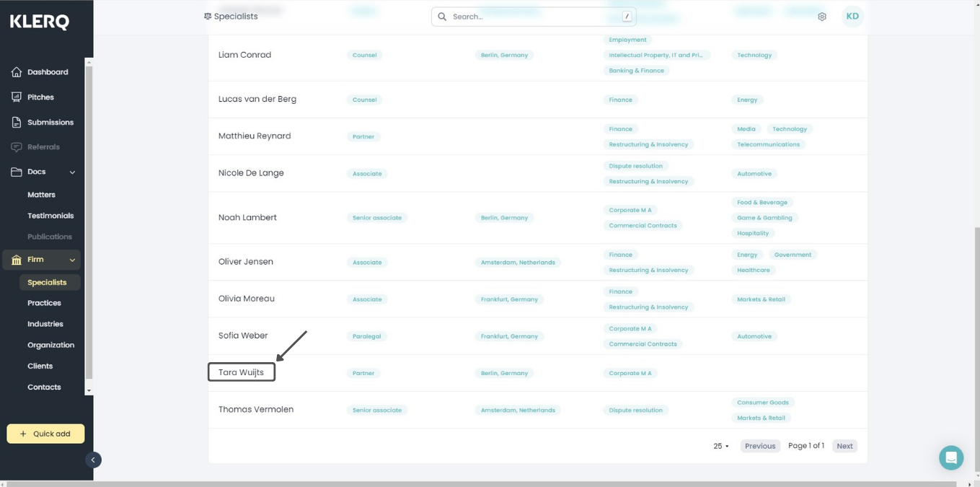Click the Specialists scale icon in header
The height and width of the screenshot is (487, 980).
pos(208,17)
